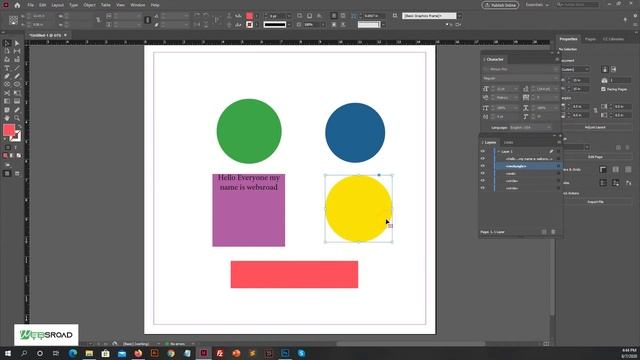Select the Gap tool
Image resolution: width=640 pixels, height=360 pixels.
point(17,51)
